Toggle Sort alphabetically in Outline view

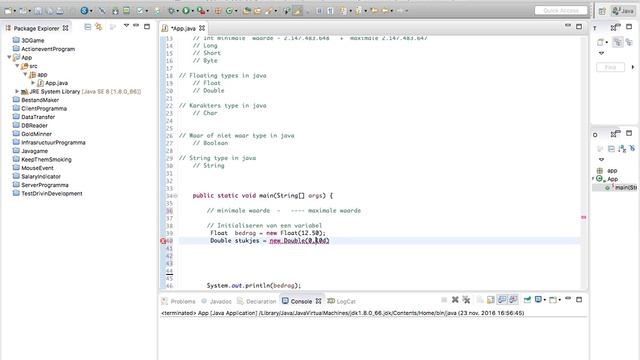pyautogui.click(x=621, y=149)
